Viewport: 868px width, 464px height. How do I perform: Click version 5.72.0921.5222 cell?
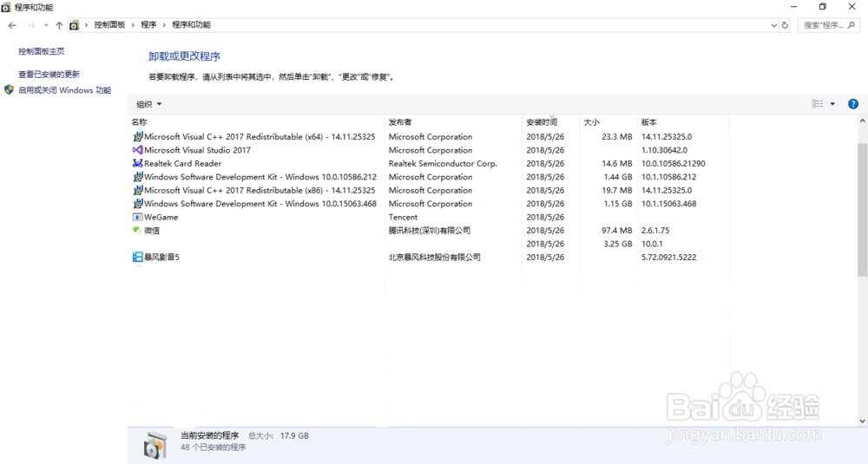tap(668, 258)
